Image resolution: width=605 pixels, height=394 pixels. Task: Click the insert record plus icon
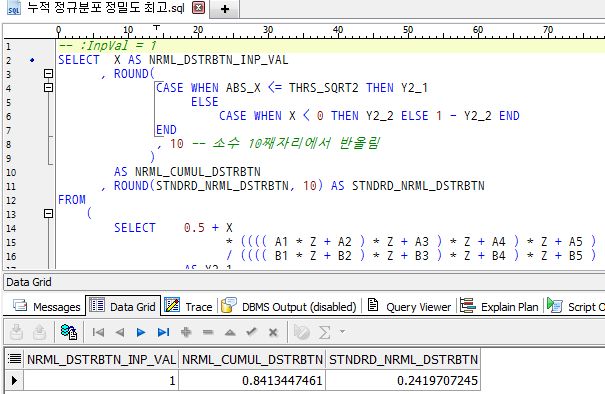186,332
